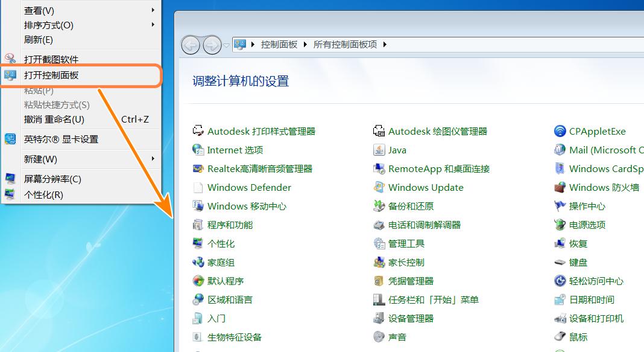The height and width of the screenshot is (352, 644).
Task: Expand arrow after 所有控制面板项 breadcrumb
Action: click(385, 45)
